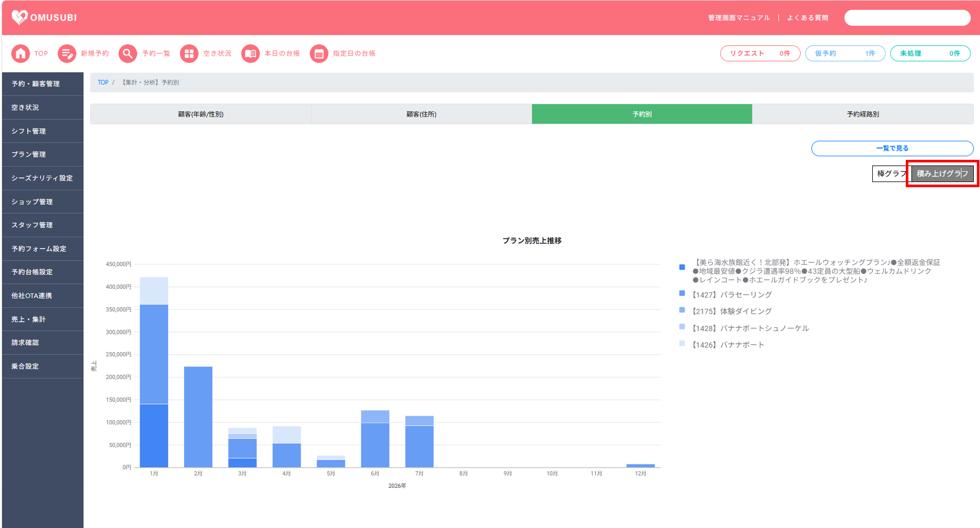Click the 7月 stacked bar in the chart
The image size is (980, 528).
[419, 441]
